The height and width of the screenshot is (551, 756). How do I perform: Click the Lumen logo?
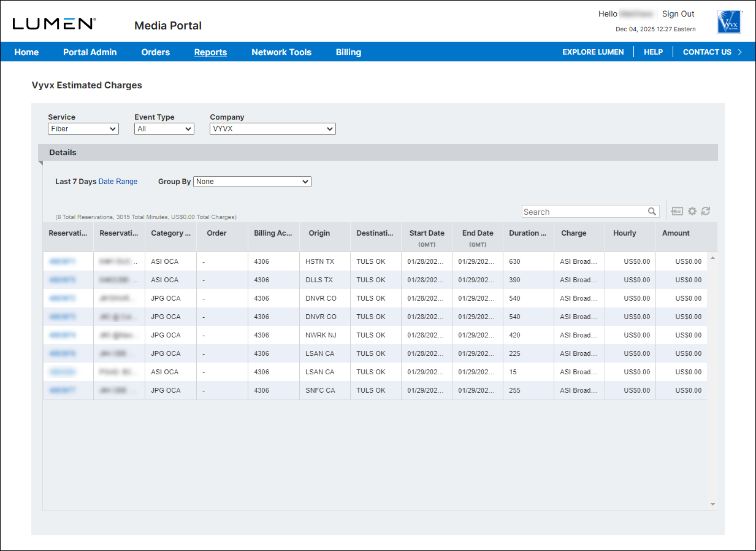click(x=54, y=24)
